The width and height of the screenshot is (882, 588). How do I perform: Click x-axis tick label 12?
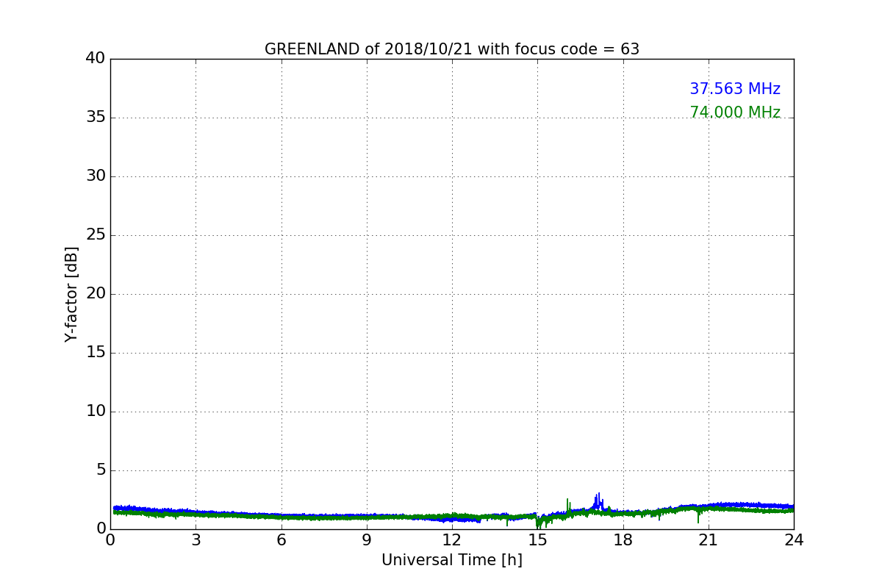[x=452, y=540]
